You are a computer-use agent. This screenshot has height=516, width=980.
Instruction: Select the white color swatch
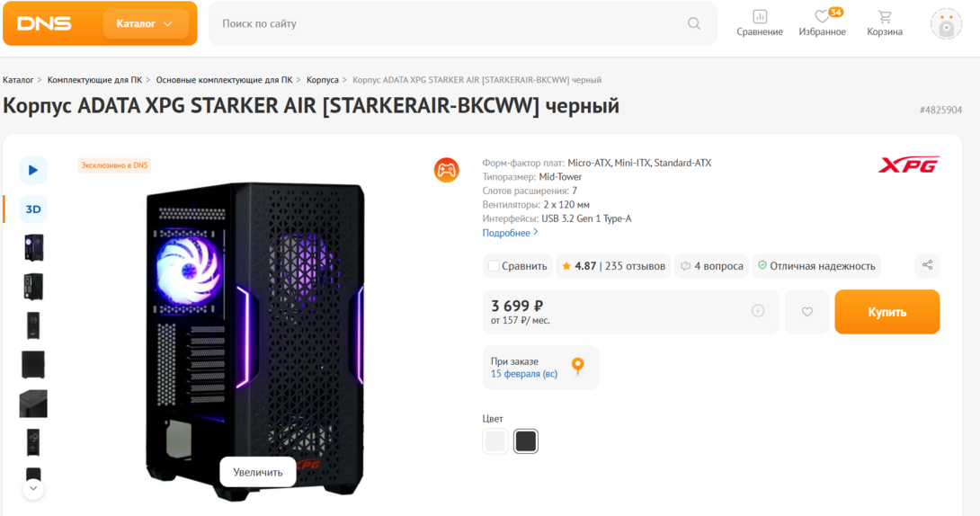point(495,441)
